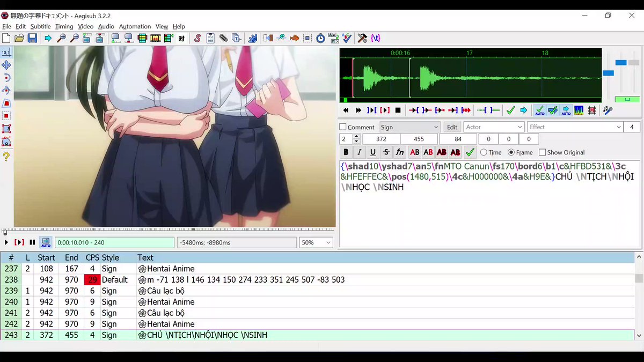Select standard crosshair video tool
This screenshot has height=362, width=644.
coord(6,52)
